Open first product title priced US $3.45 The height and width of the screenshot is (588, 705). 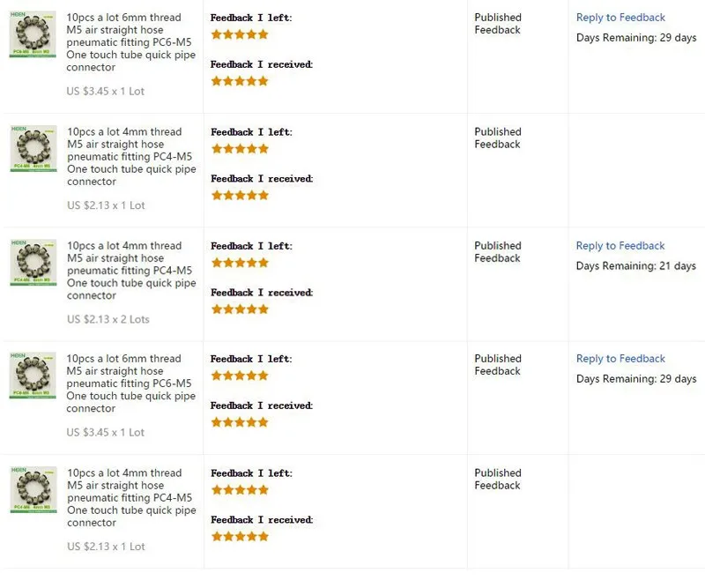[130, 42]
